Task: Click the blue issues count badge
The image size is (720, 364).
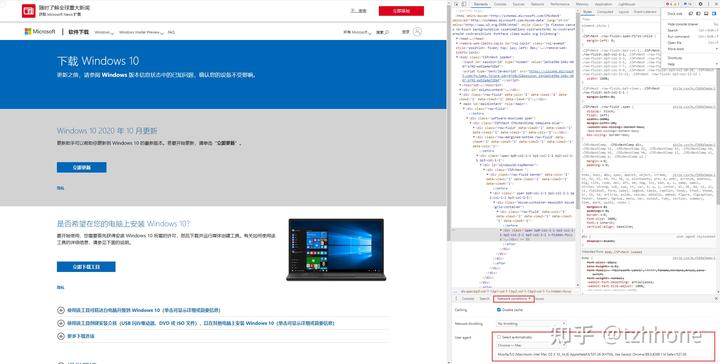Action: pyautogui.click(x=688, y=4)
